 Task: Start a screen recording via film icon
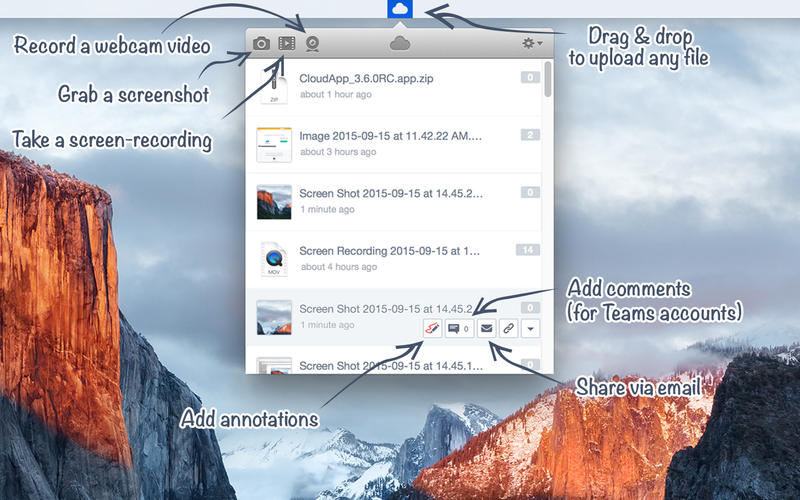point(287,43)
